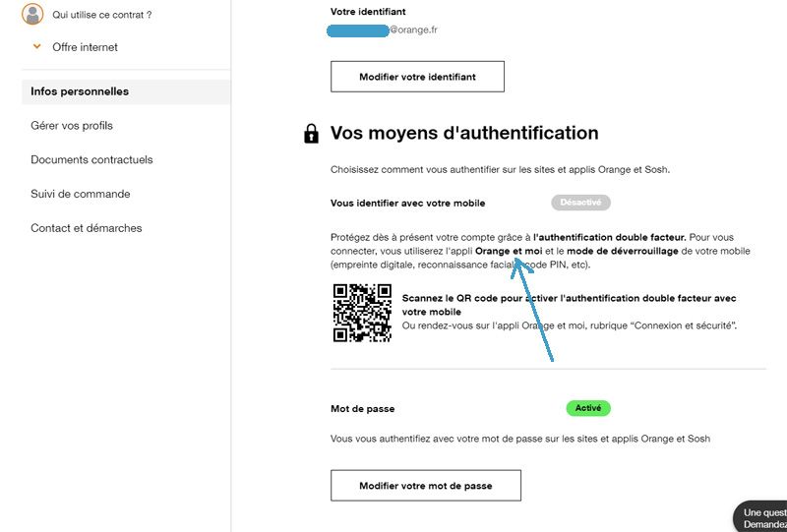The image size is (787, 532).
Task: Select Suivi de commande
Action: (x=81, y=194)
